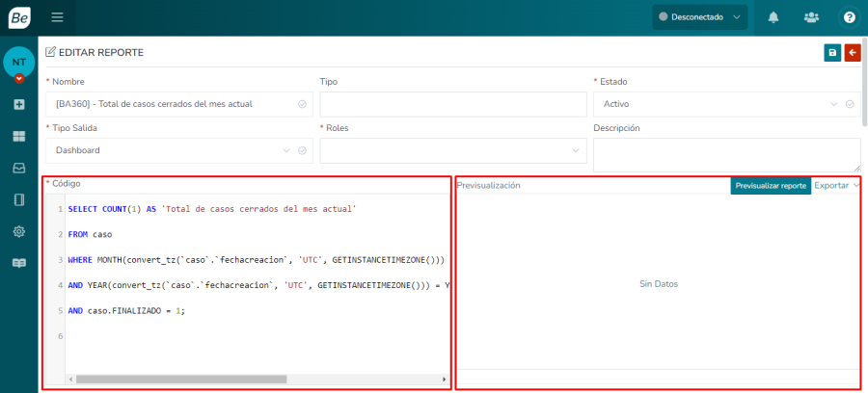Image resolution: width=868 pixels, height=393 pixels.
Task: Open the Tipo Salida Dashboard dropdown
Action: pos(178,150)
